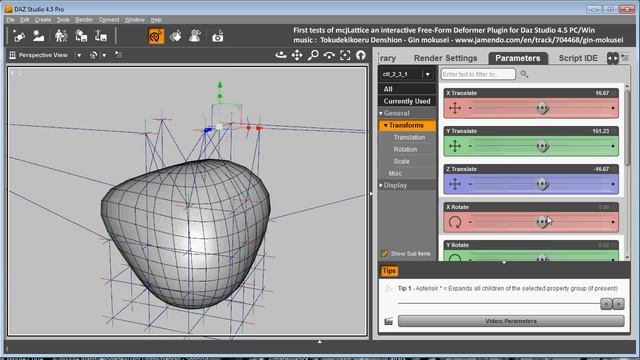The image size is (640, 360).
Task: Switch to the Script IDE tab
Action: coord(578,58)
